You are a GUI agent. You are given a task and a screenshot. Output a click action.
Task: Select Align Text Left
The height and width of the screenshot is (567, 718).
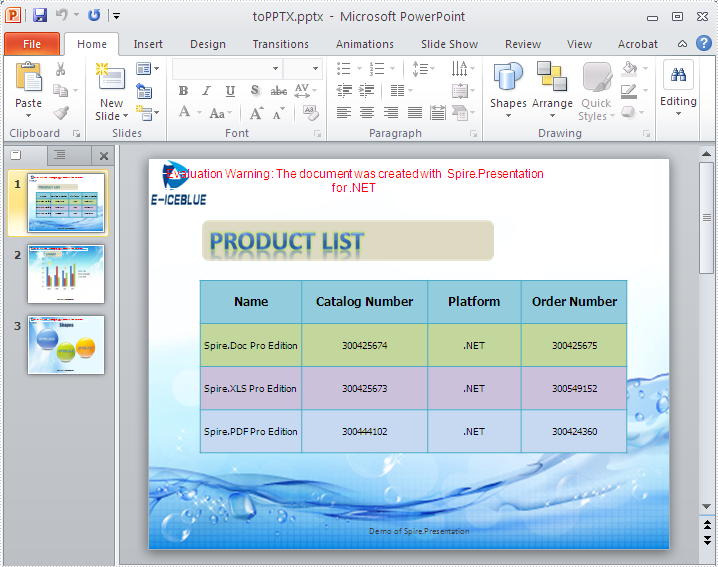(x=344, y=113)
